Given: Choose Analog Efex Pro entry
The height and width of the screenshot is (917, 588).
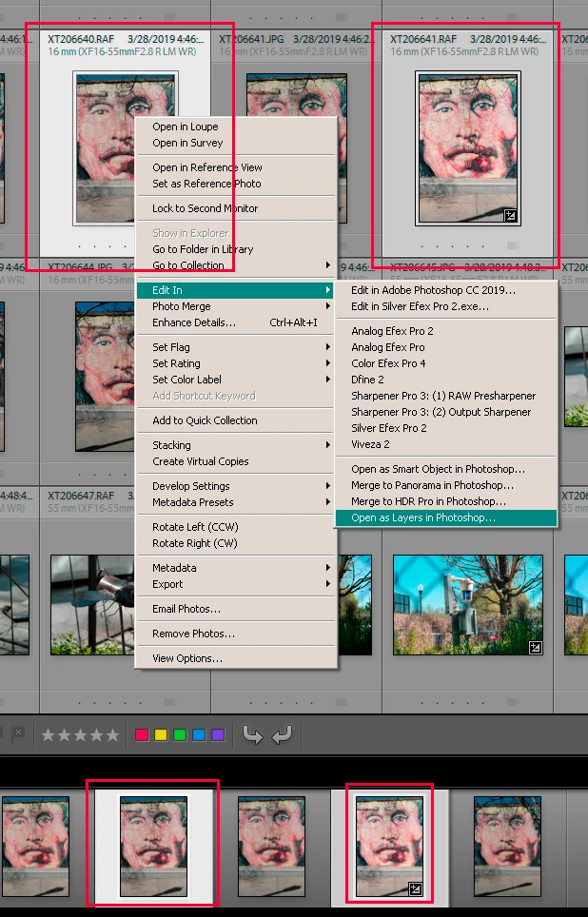Looking at the screenshot, I should click(446, 347).
